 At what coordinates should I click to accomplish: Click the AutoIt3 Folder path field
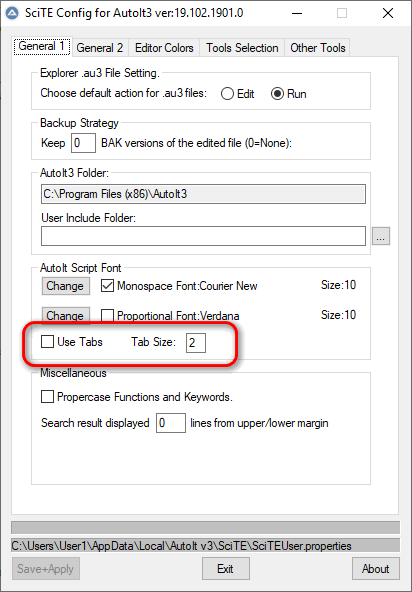(x=203, y=194)
